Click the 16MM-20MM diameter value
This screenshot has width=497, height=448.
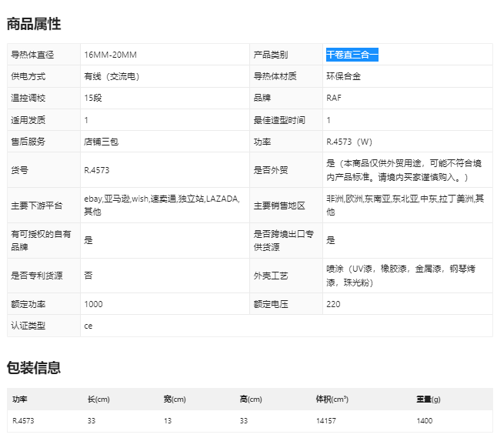110,55
